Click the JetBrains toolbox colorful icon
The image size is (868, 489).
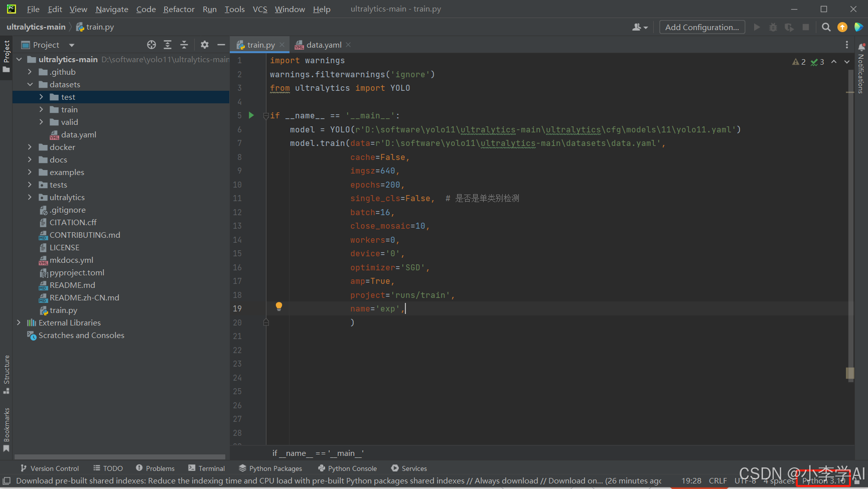tap(859, 27)
